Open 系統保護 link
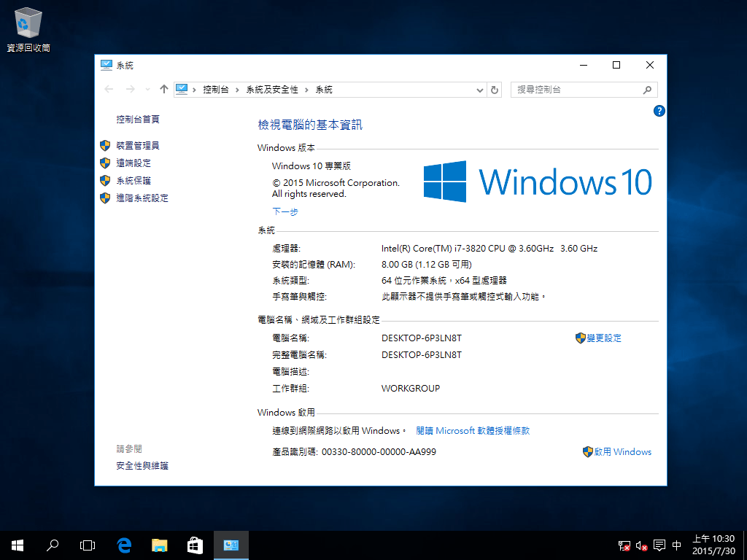 [133, 181]
